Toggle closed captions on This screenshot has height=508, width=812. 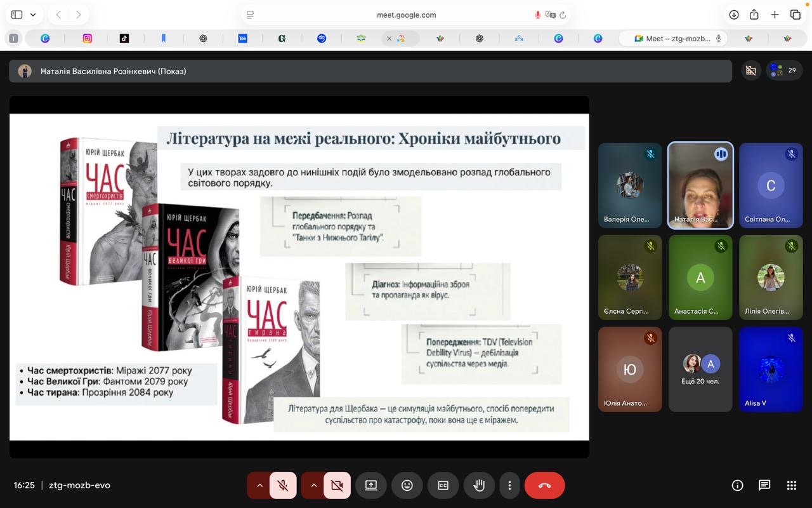point(443,485)
